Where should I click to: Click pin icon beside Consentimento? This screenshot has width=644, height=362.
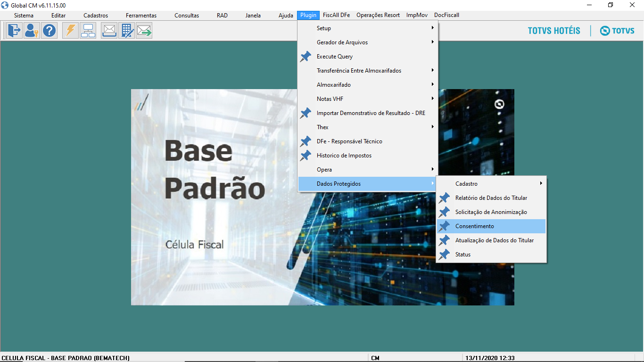click(444, 226)
